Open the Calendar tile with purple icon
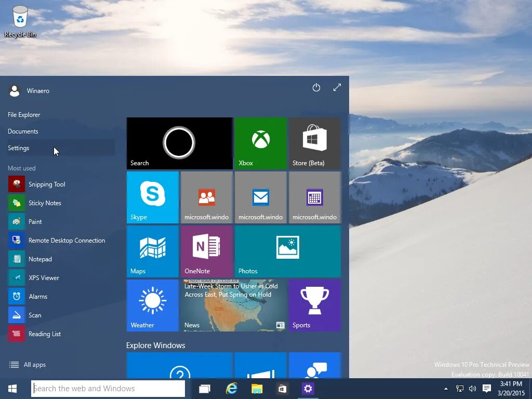Screen dimensions: 532x399 [314, 197]
